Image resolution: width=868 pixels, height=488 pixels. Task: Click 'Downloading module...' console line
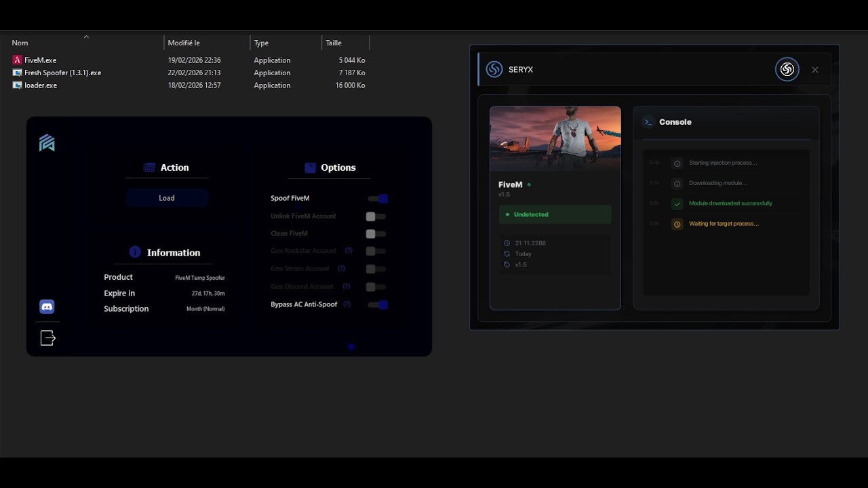coord(717,183)
